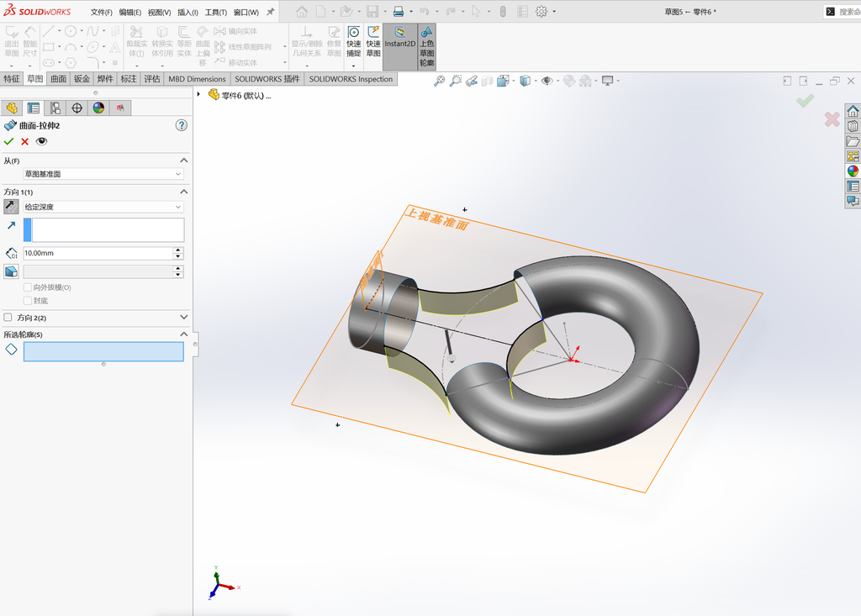Increase the depth value with up arrow
861x616 pixels.
point(178,250)
